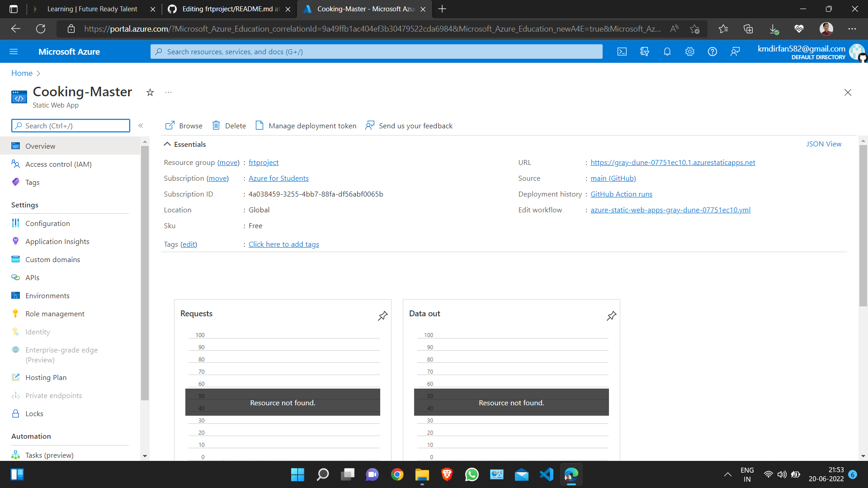
Task: Add page to favorites star icon
Action: [x=695, y=29]
